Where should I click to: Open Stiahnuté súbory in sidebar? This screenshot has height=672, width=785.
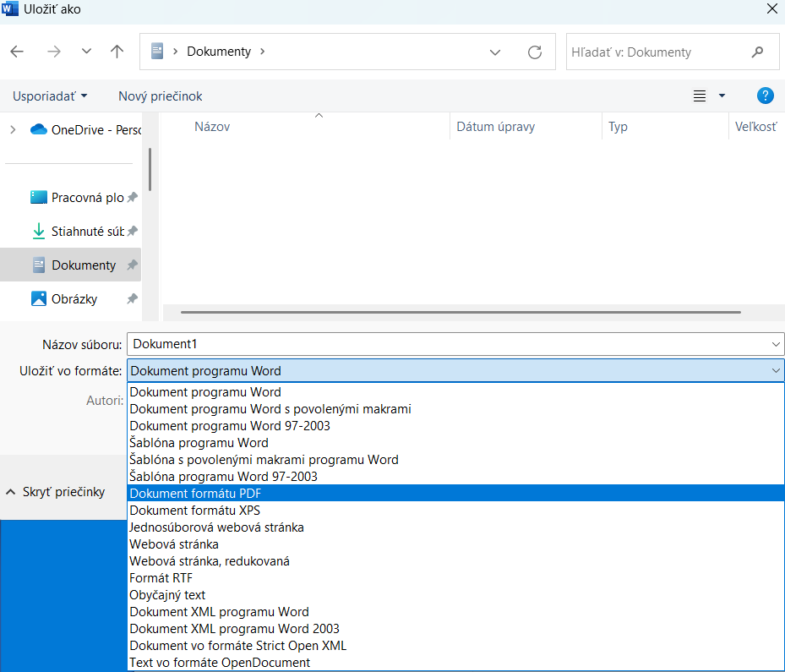78,232
